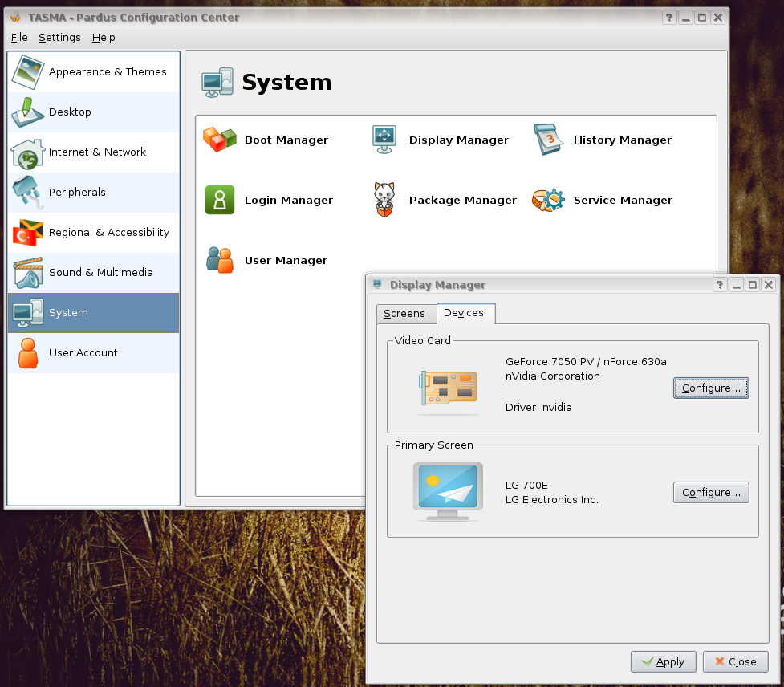784x687 pixels.
Task: Configure the LG 700E primary screen
Action: 710,493
